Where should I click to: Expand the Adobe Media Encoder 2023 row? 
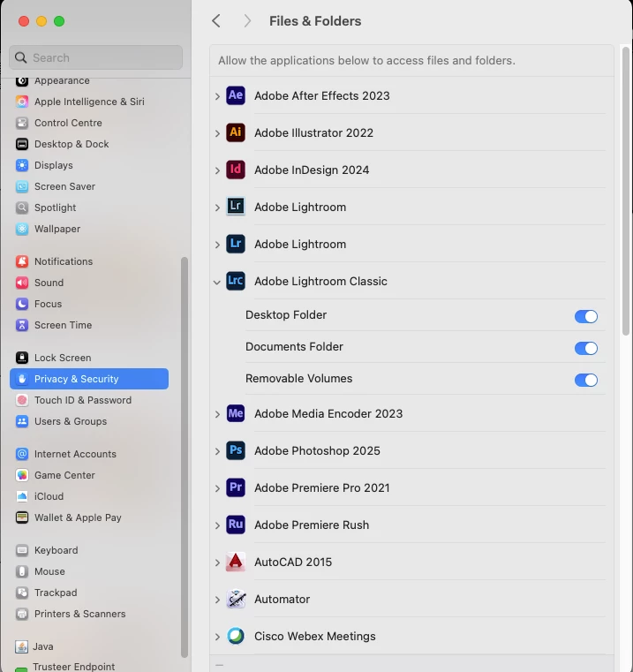(x=217, y=414)
